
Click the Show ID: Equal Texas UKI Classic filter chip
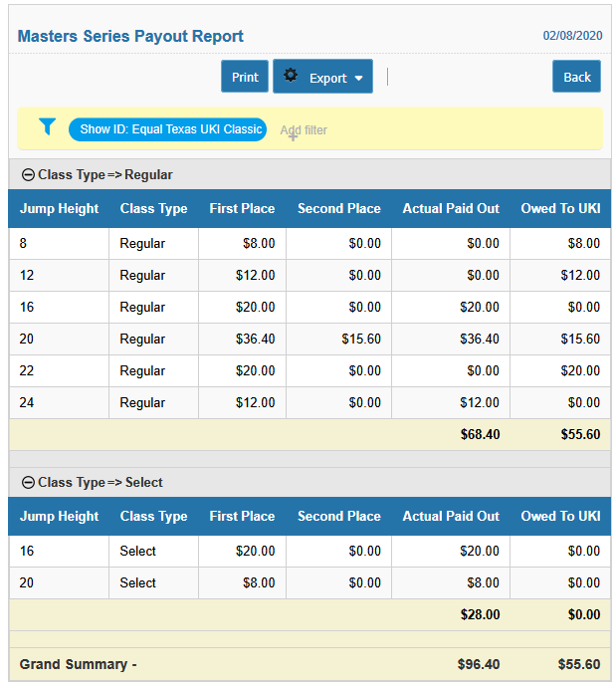pos(167,129)
